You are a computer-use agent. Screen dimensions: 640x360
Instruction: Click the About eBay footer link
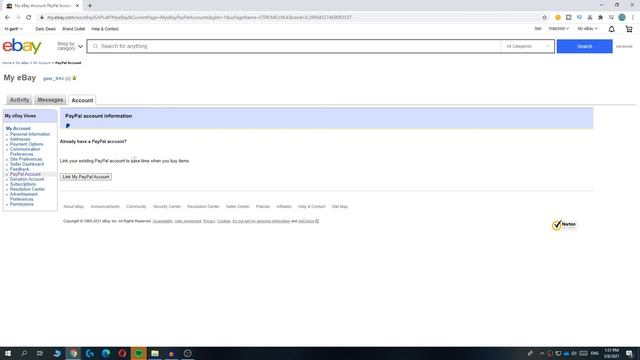73,207
